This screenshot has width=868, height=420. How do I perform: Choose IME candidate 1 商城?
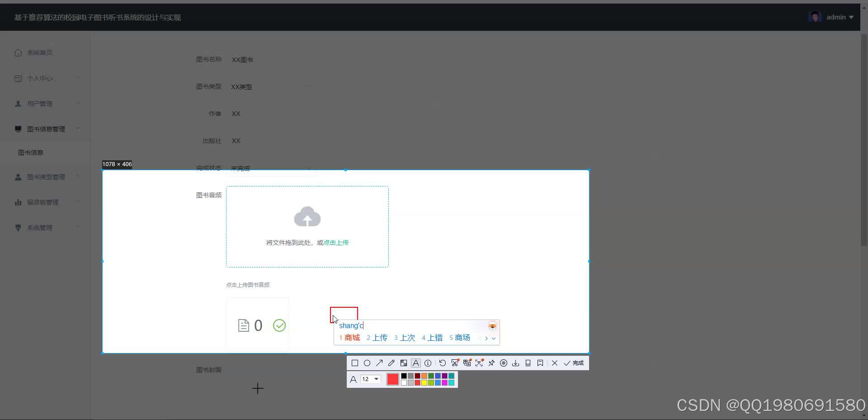349,338
